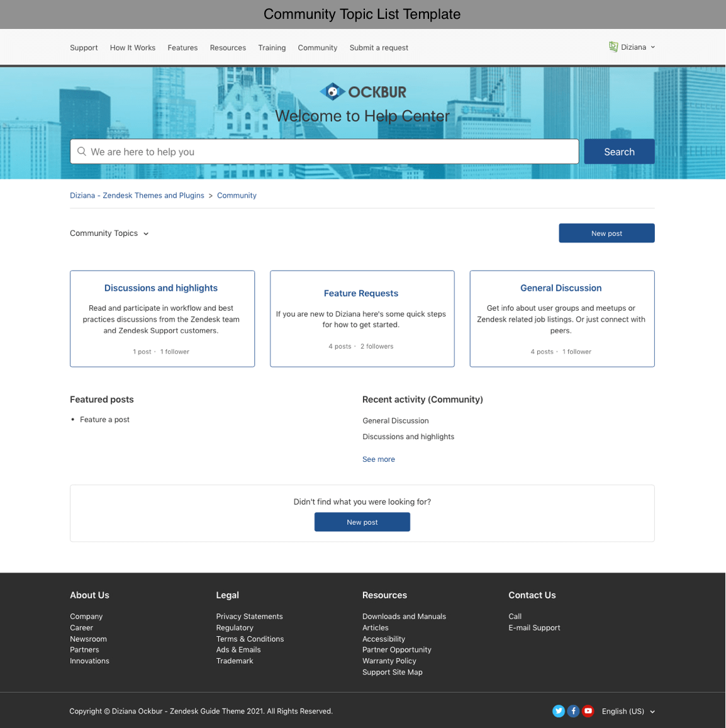
Task: Open Privacy Statements in footer
Action: [249, 617]
